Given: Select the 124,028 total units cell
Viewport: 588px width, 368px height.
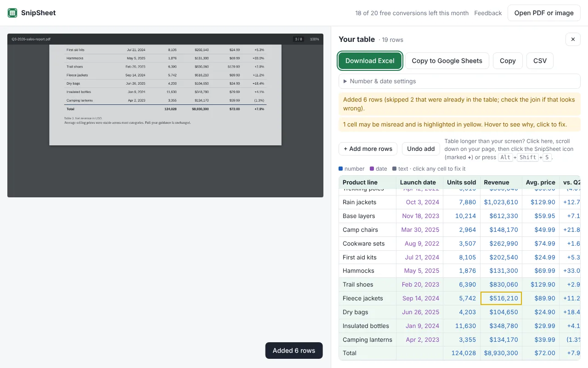Looking at the screenshot, I should click(x=462, y=353).
